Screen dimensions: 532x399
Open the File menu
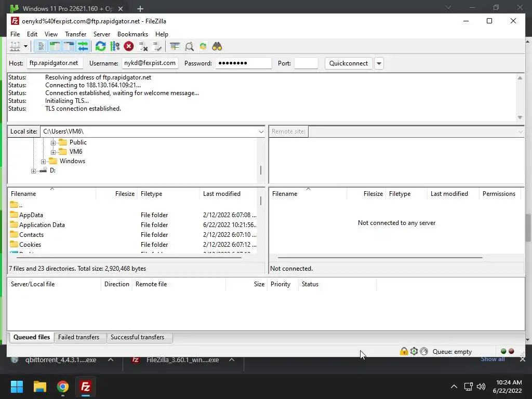coord(15,34)
